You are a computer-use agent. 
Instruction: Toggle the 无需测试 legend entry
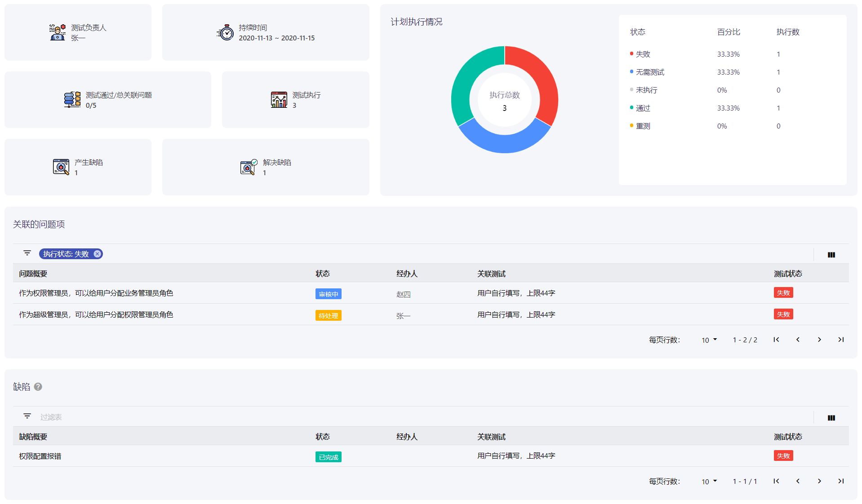click(648, 72)
